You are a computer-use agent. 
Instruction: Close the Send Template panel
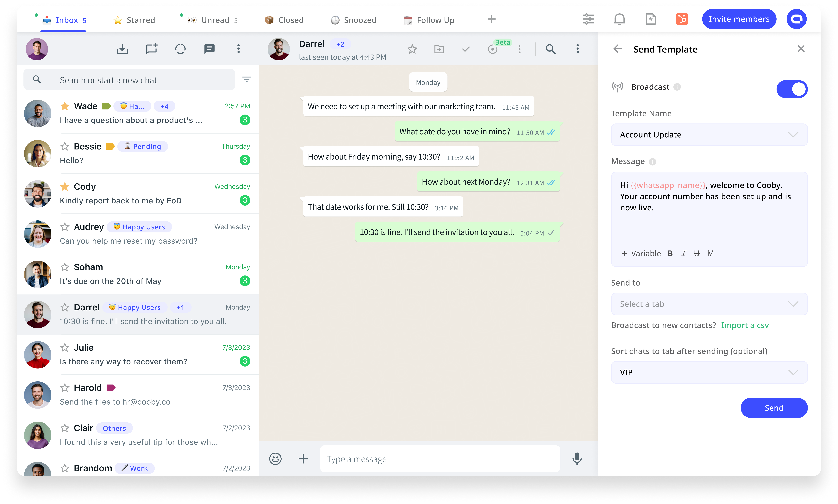[x=801, y=49]
